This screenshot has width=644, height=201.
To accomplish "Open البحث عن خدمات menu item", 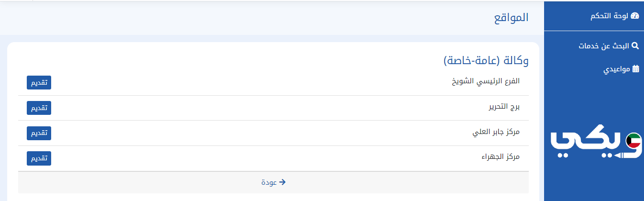I will (x=604, y=46).
